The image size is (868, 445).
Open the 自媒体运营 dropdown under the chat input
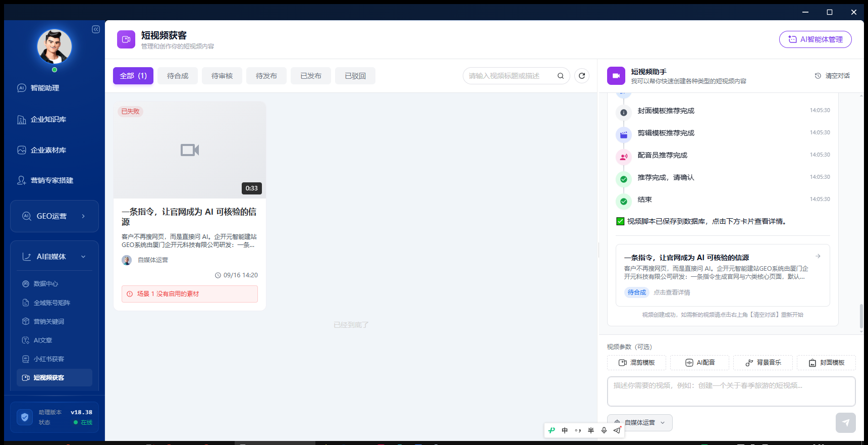coord(640,423)
